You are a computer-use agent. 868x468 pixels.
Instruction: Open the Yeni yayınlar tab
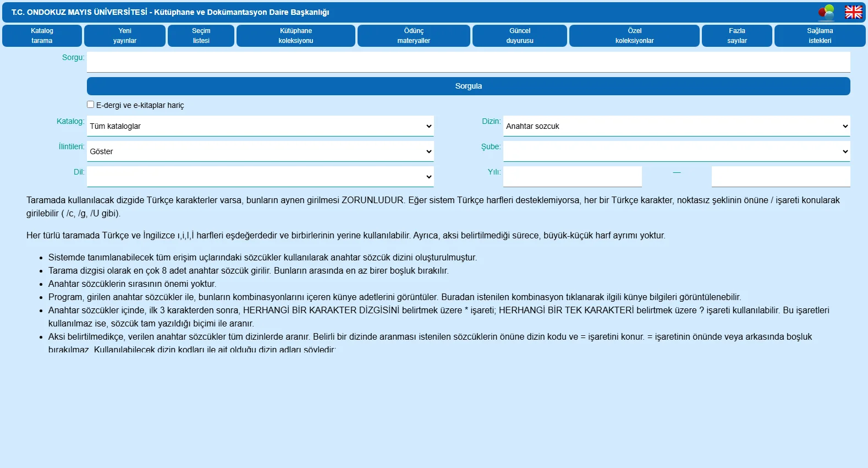pyautogui.click(x=125, y=36)
